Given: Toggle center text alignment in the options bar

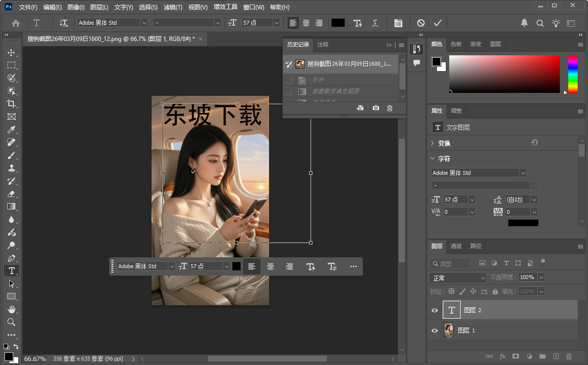Looking at the screenshot, I should tap(306, 23).
